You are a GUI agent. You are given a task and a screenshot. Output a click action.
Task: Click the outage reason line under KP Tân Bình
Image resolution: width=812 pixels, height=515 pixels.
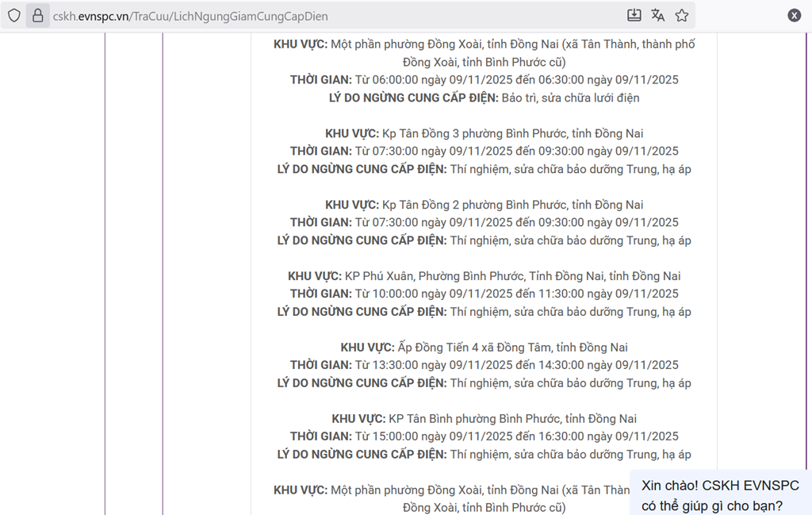(x=484, y=455)
